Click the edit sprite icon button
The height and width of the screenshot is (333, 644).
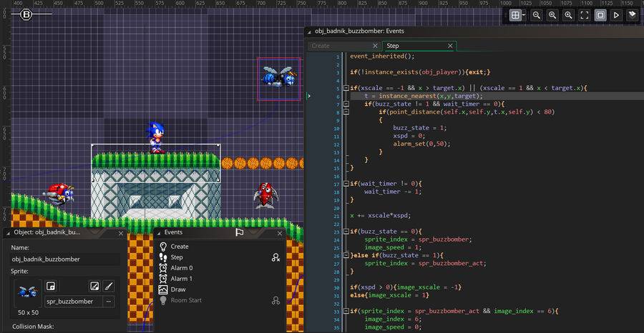tap(94, 286)
